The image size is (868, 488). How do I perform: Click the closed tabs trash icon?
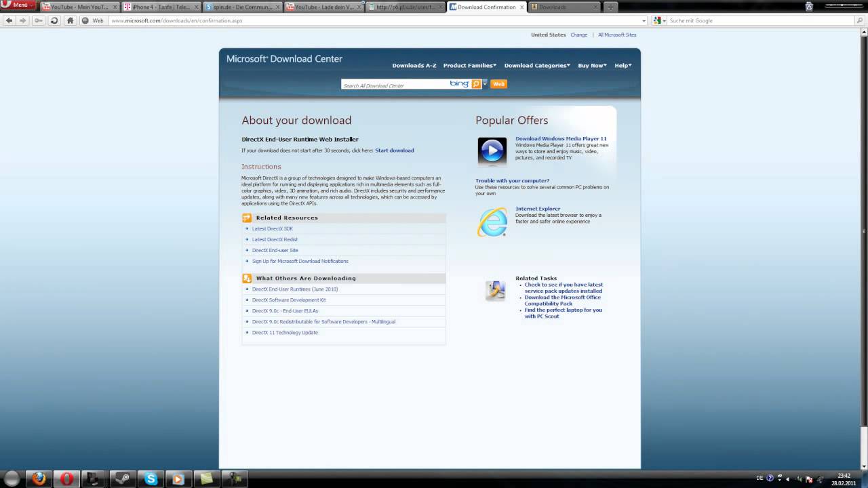coord(809,7)
